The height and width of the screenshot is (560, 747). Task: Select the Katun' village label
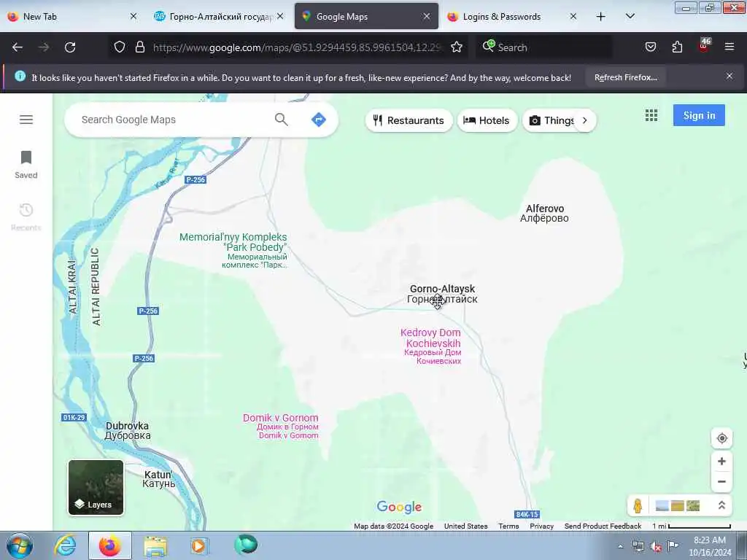158,479
